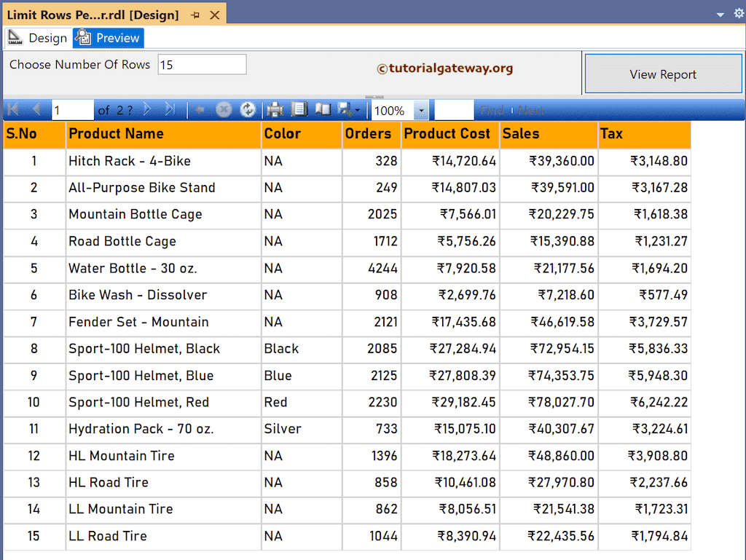Navigate to the next report page
The image size is (746, 560).
146,109
